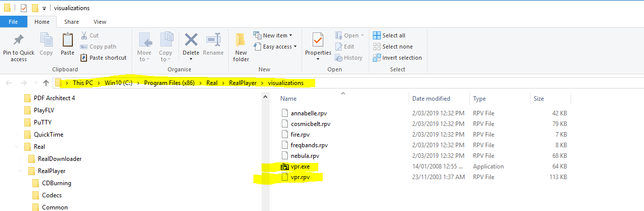The width and height of the screenshot is (644, 211).
Task: Collapse the RealPlayer tree node
Action: [x=20, y=171]
